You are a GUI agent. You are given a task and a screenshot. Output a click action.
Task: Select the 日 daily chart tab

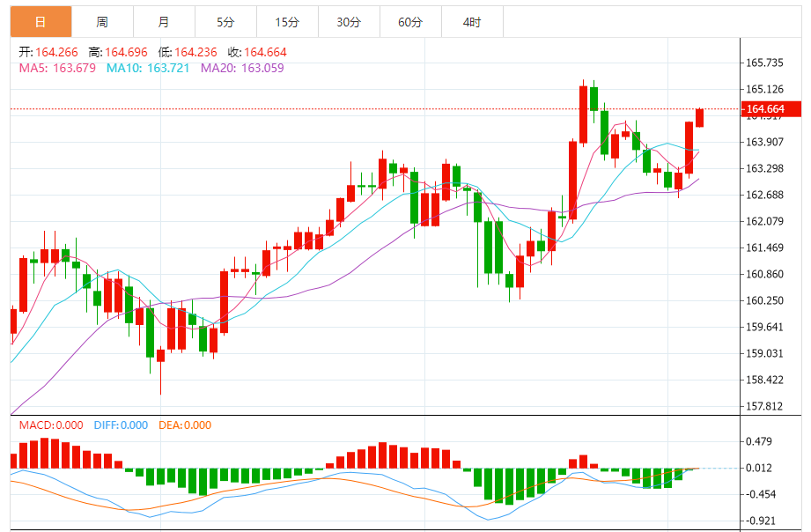pos(41,22)
